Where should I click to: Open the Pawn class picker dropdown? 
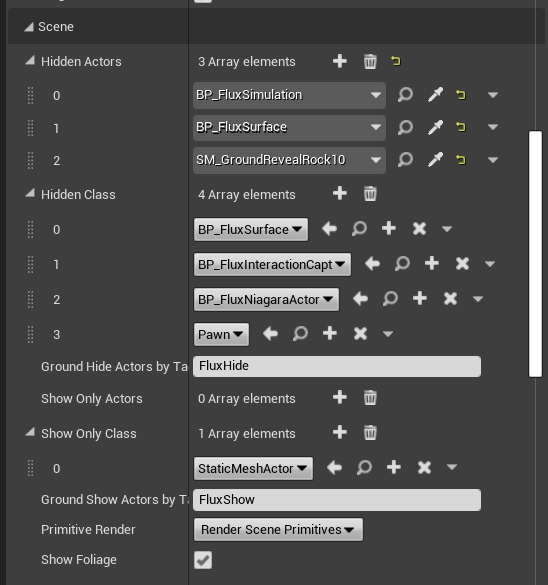coord(221,334)
